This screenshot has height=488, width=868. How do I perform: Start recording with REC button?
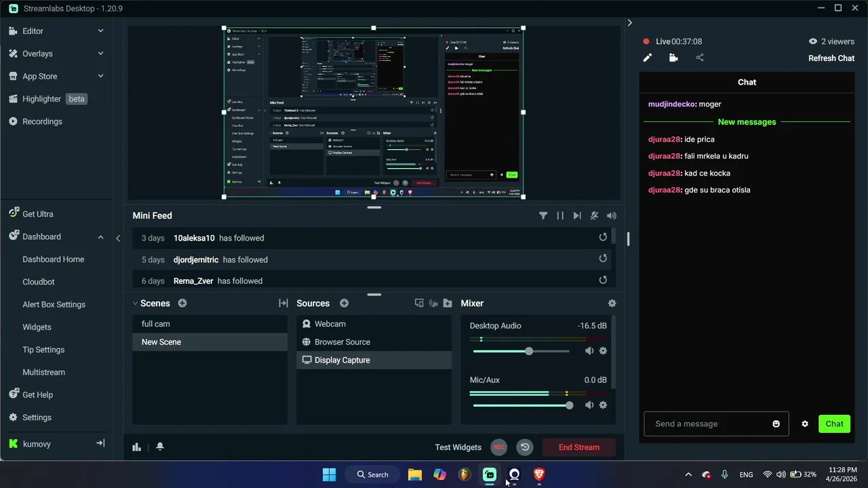coord(499,447)
